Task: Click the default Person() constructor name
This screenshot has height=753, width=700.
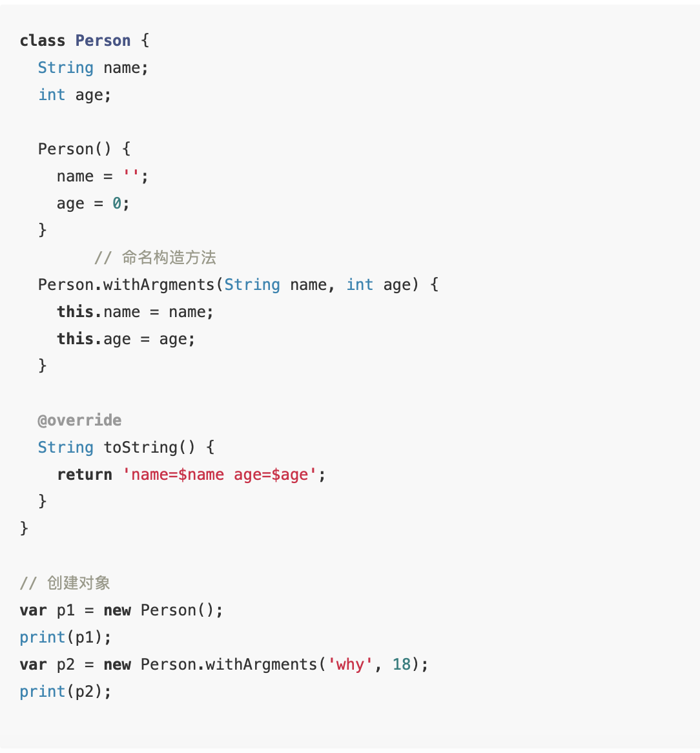Action: click(66, 149)
